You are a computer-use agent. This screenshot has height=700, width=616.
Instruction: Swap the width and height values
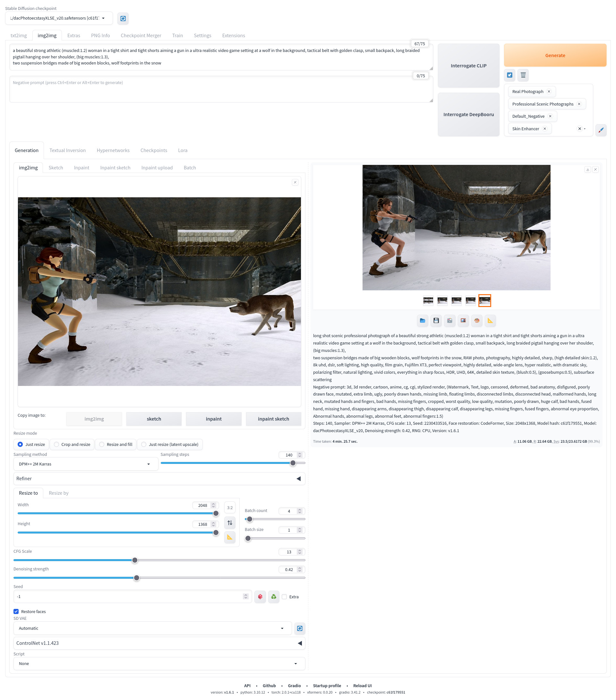(230, 523)
